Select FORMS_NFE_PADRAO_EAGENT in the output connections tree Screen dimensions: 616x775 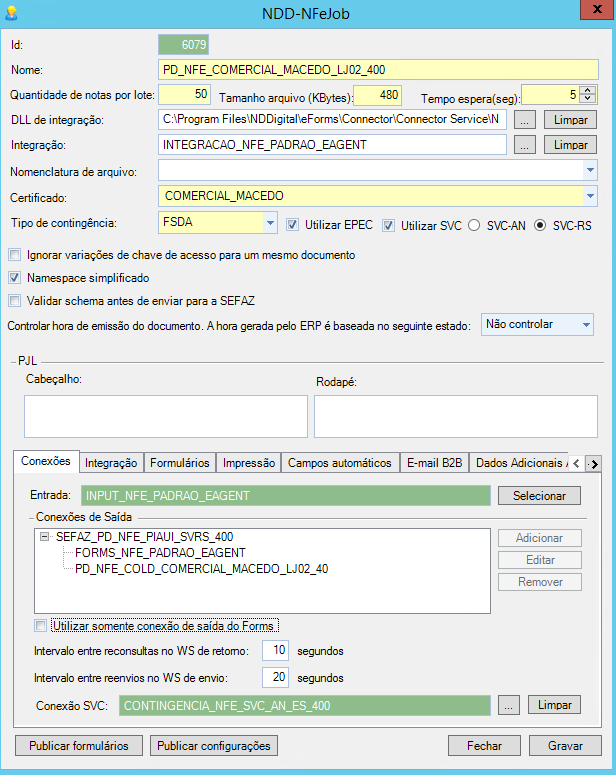click(x=160, y=553)
